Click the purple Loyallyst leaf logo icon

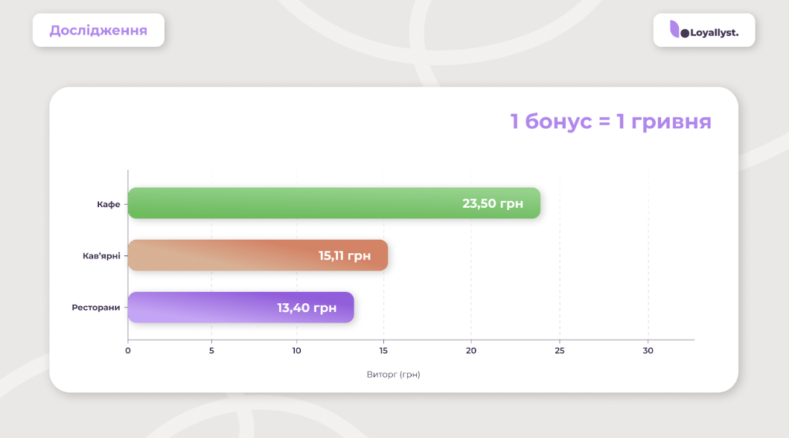[x=675, y=30]
